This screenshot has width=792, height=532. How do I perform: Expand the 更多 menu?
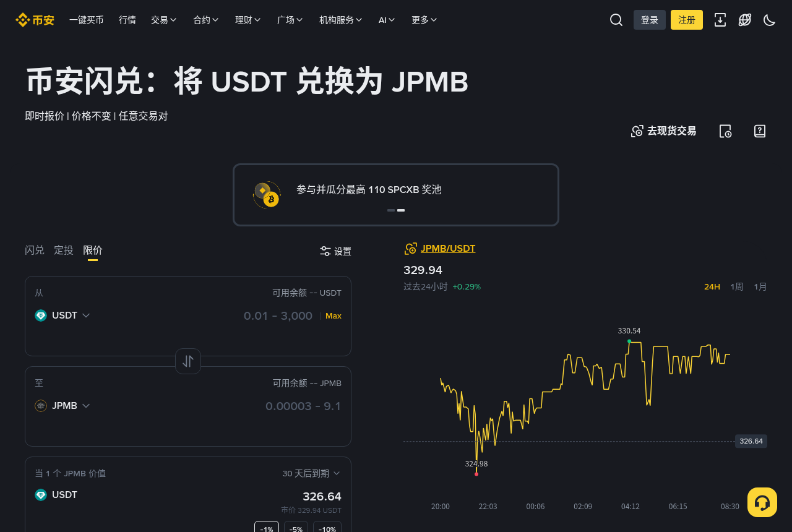click(424, 20)
